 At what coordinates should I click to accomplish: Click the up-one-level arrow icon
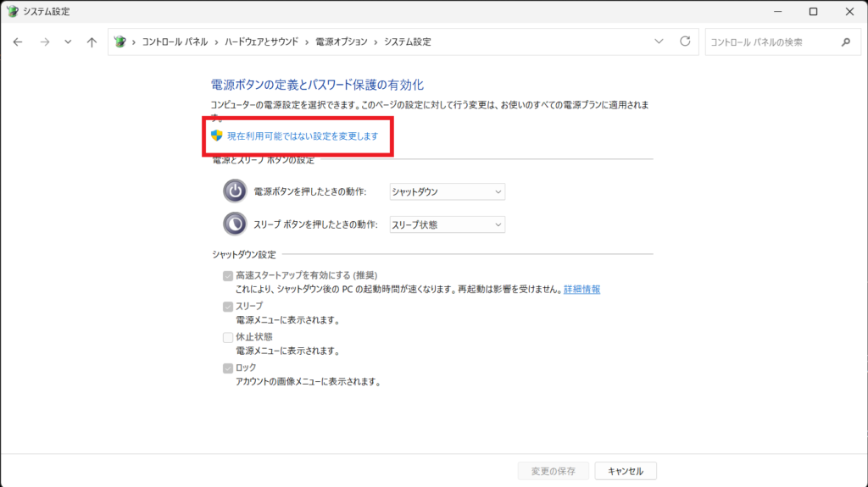pyautogui.click(x=92, y=42)
